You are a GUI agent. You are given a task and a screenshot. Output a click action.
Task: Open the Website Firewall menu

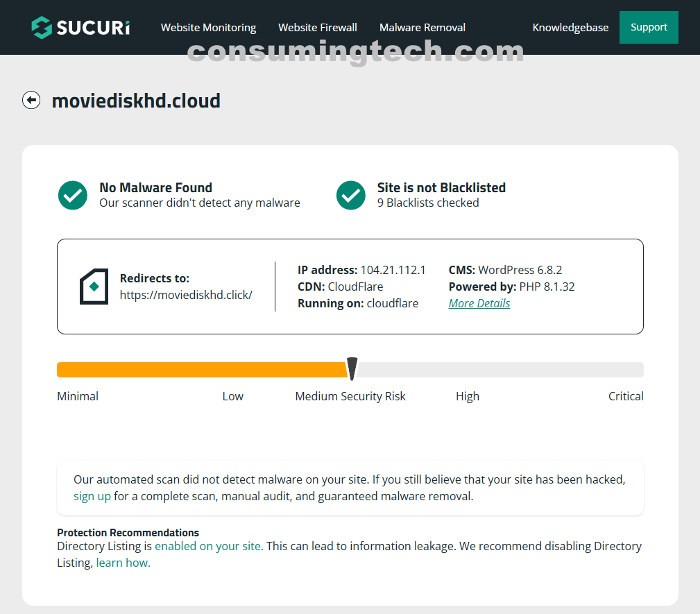[318, 28]
